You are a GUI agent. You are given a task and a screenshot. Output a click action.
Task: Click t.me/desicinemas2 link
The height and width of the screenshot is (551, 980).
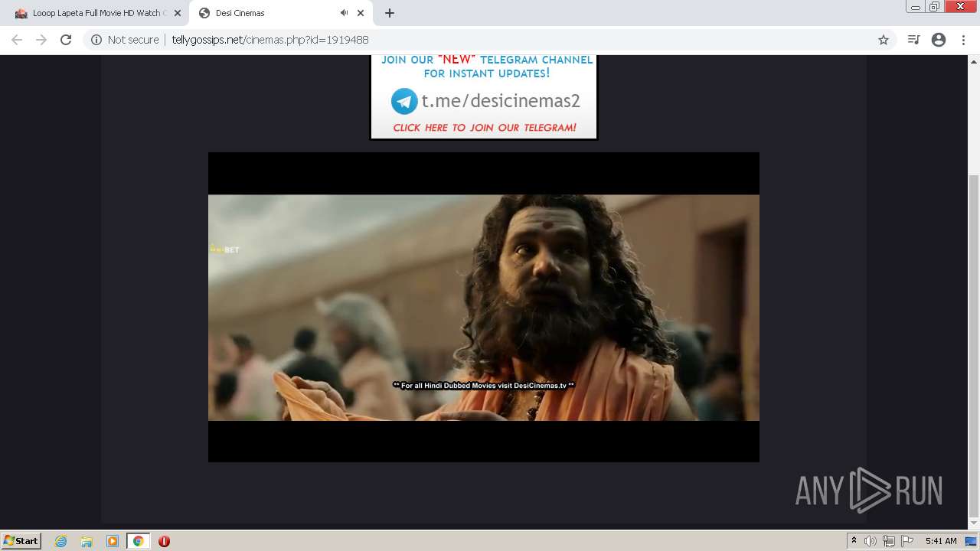point(501,101)
